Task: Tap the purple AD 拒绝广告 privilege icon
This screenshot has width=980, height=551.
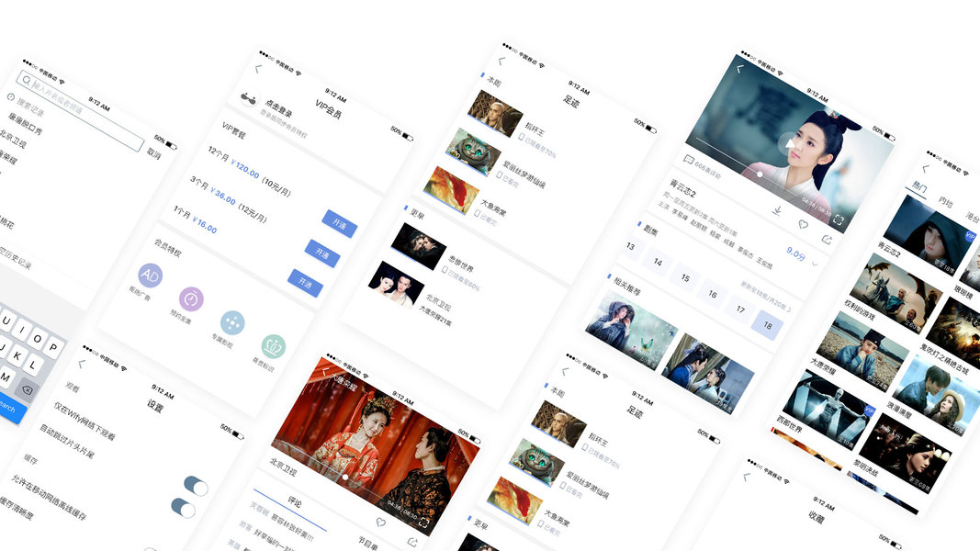Action: (x=150, y=275)
